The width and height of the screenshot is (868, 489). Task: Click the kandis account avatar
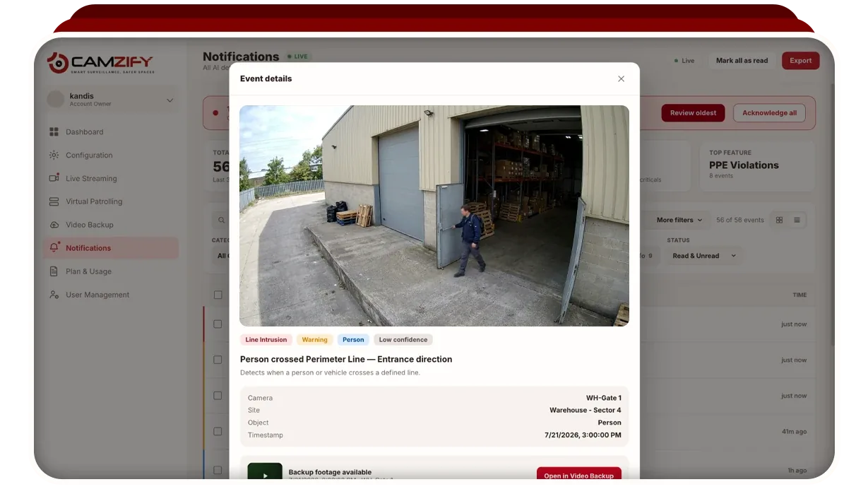coord(56,100)
